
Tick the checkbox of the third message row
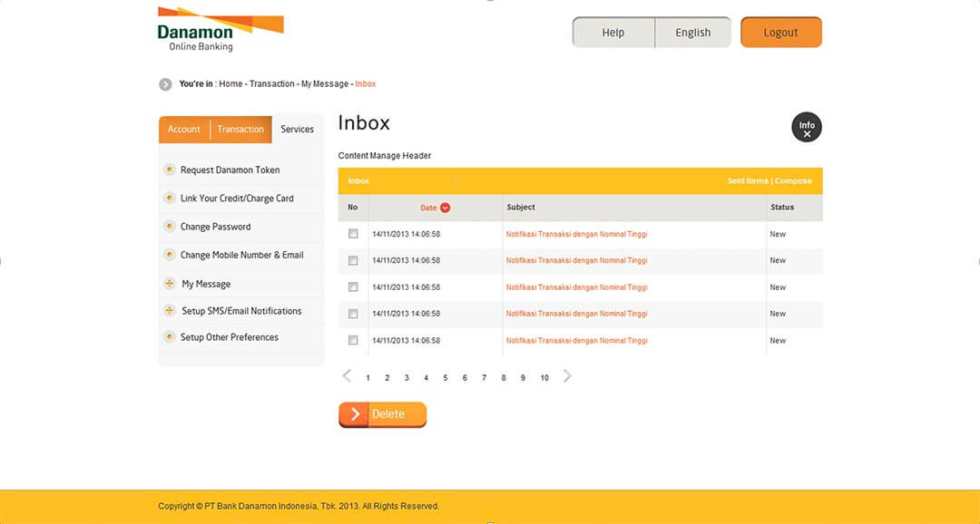[353, 286]
